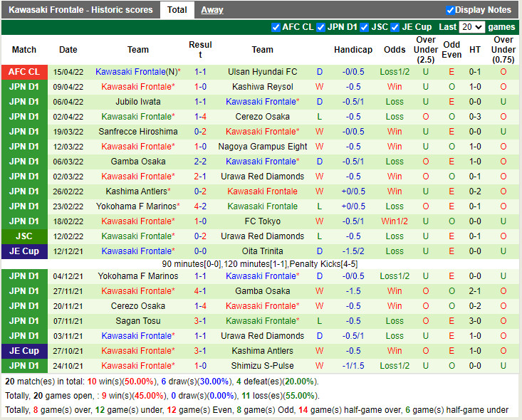Switch to the Total tab

pos(177,10)
